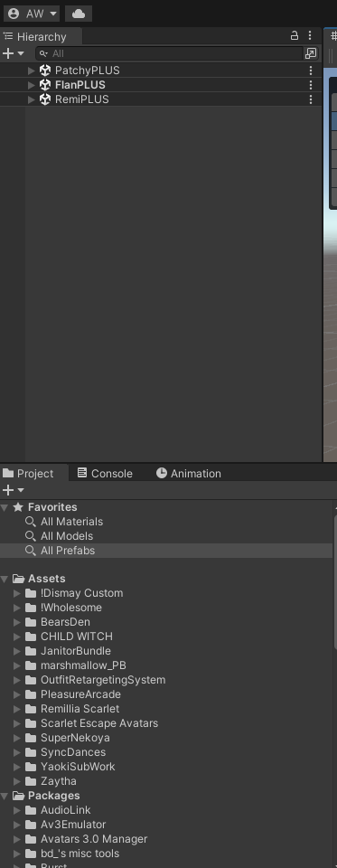Select the JanitorBundle folder
The width and height of the screenshot is (337, 868).
pos(75,651)
